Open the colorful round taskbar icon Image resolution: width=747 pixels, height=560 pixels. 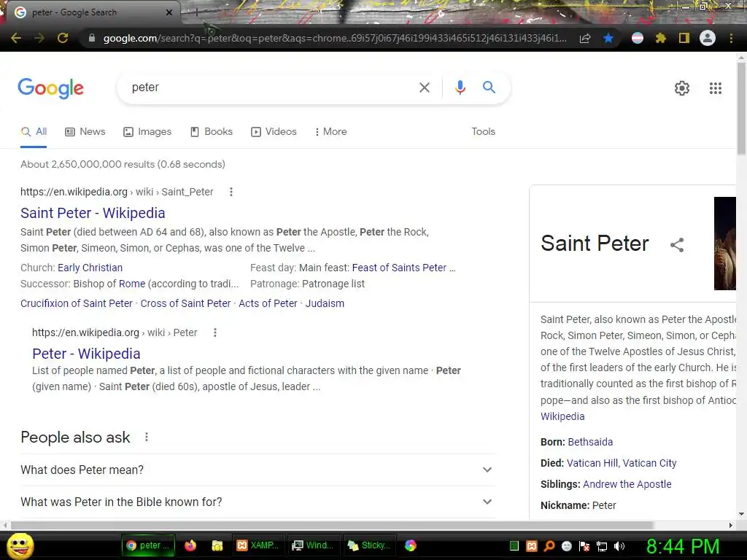(411, 545)
